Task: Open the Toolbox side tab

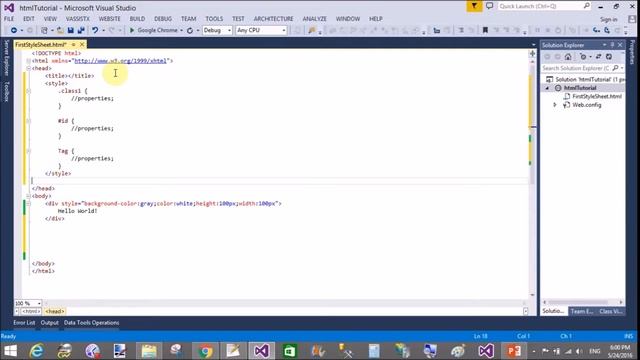Action: tap(7, 91)
